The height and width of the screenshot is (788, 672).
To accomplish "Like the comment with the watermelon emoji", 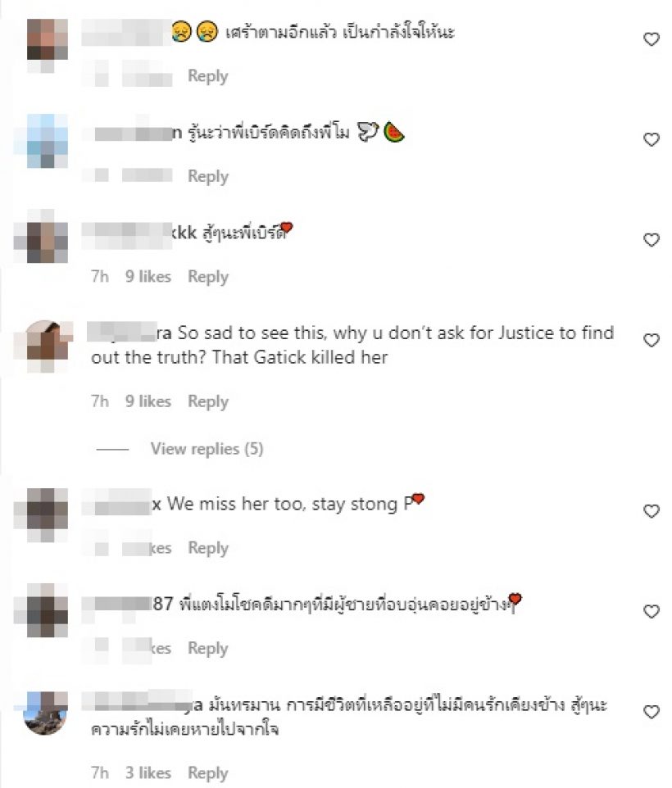I will [x=652, y=140].
